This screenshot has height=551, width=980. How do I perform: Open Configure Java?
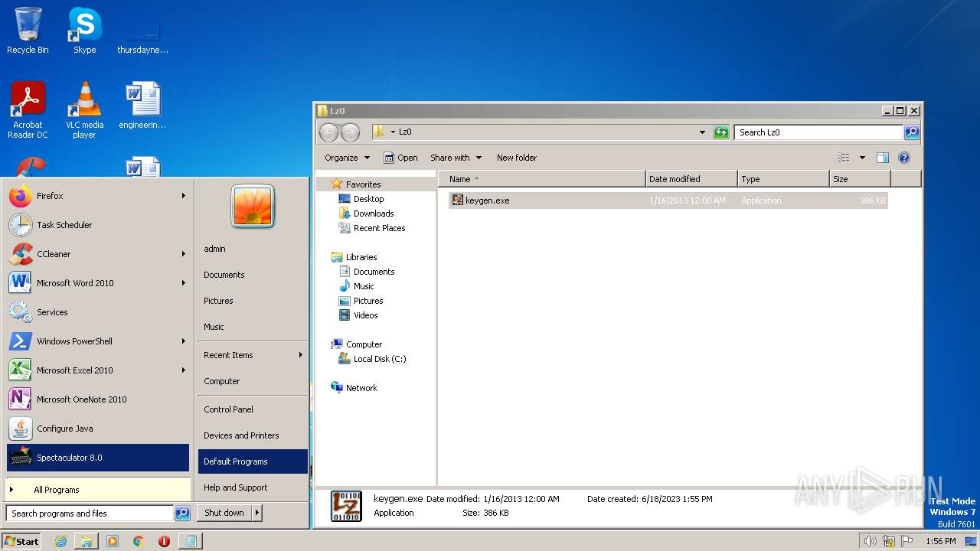point(98,429)
